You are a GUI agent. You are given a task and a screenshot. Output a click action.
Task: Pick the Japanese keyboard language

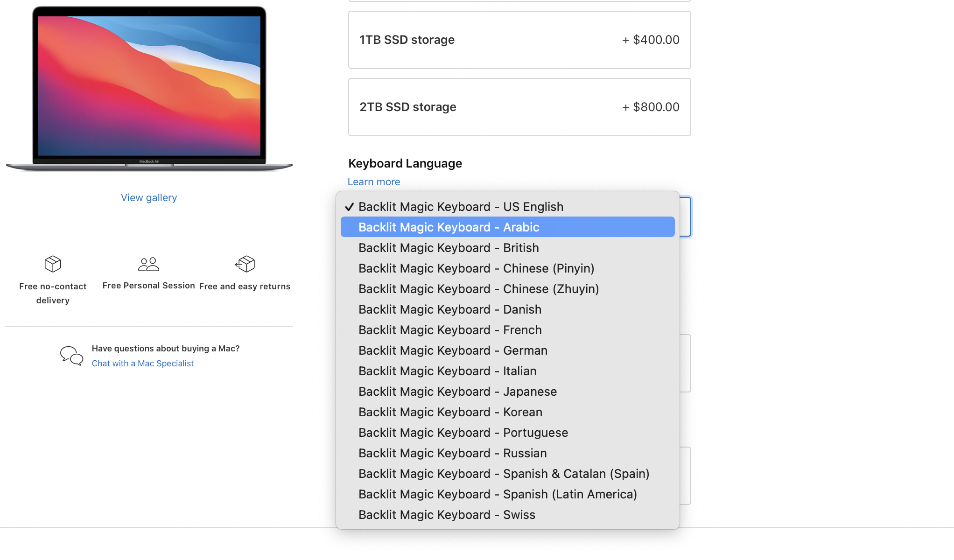point(457,392)
